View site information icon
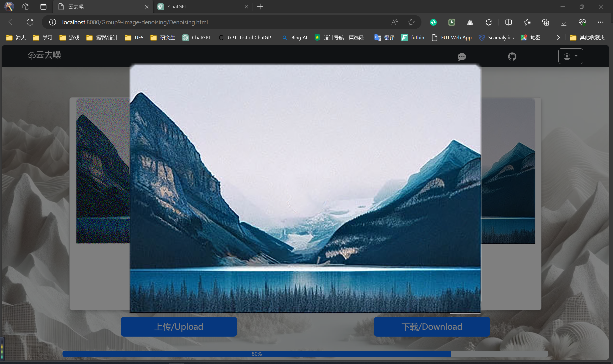613x364 pixels. (x=52, y=22)
